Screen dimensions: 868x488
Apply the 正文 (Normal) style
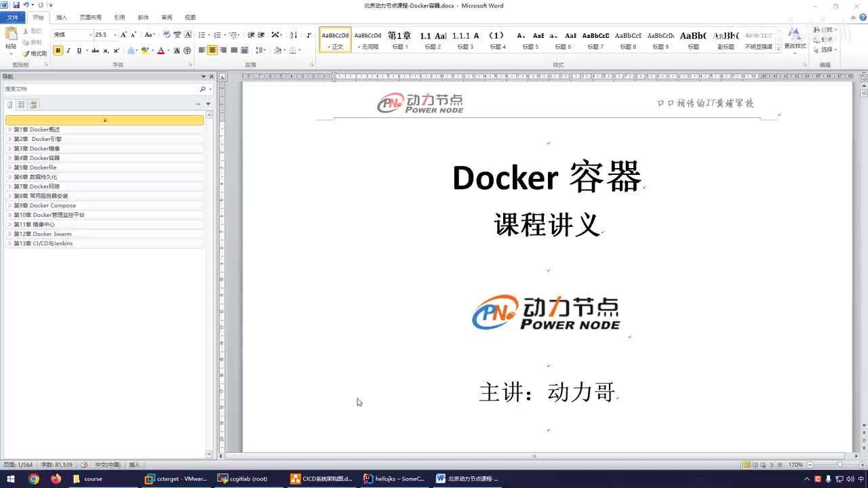pos(336,40)
